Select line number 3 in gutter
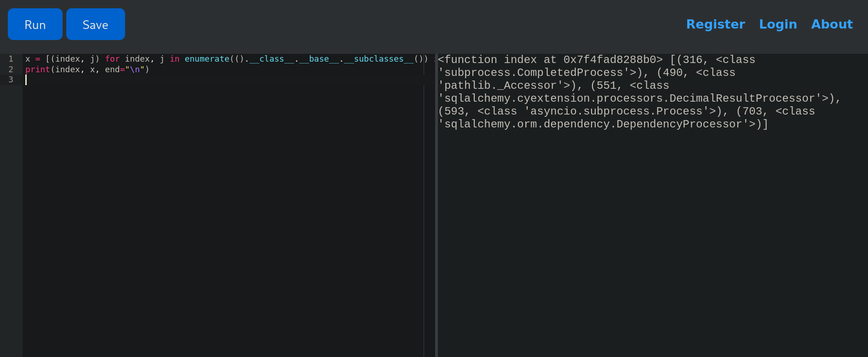868x357 pixels. click(x=11, y=80)
